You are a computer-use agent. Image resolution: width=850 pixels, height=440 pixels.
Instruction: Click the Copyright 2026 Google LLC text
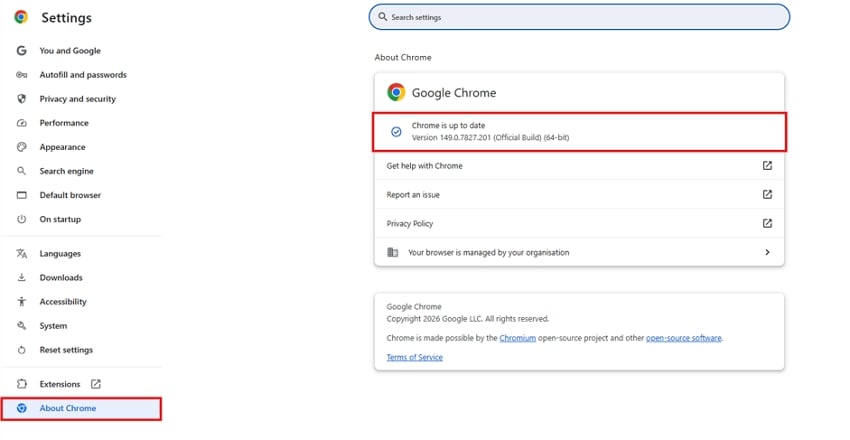point(468,319)
